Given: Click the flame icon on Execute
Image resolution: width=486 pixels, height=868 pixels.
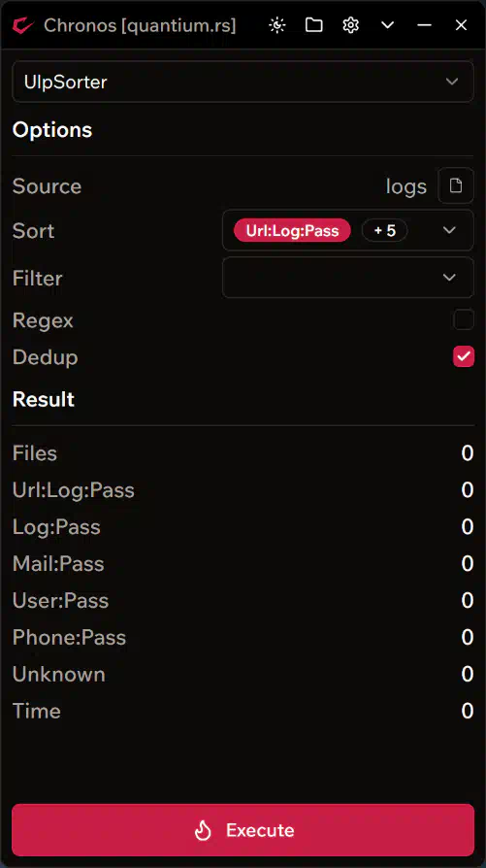Looking at the screenshot, I should pos(203,830).
